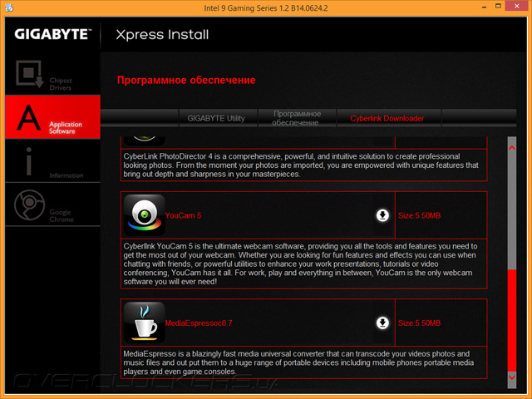Click the scrollbar up arrow
This screenshot has width=532, height=399.
pos(512,148)
